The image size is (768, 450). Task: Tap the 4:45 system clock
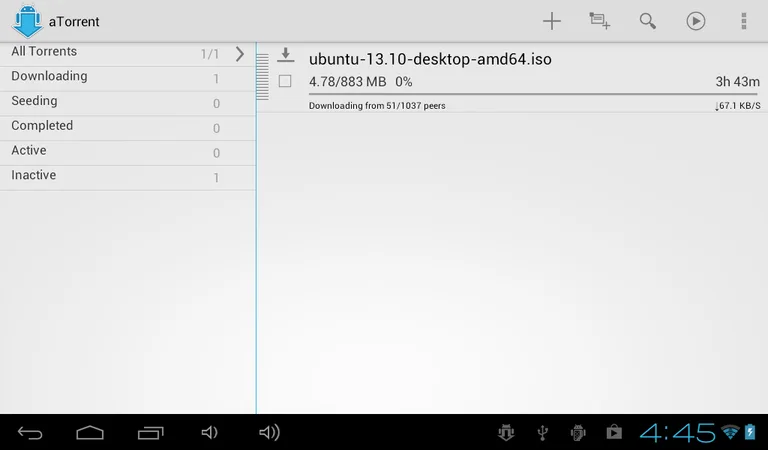coord(678,433)
